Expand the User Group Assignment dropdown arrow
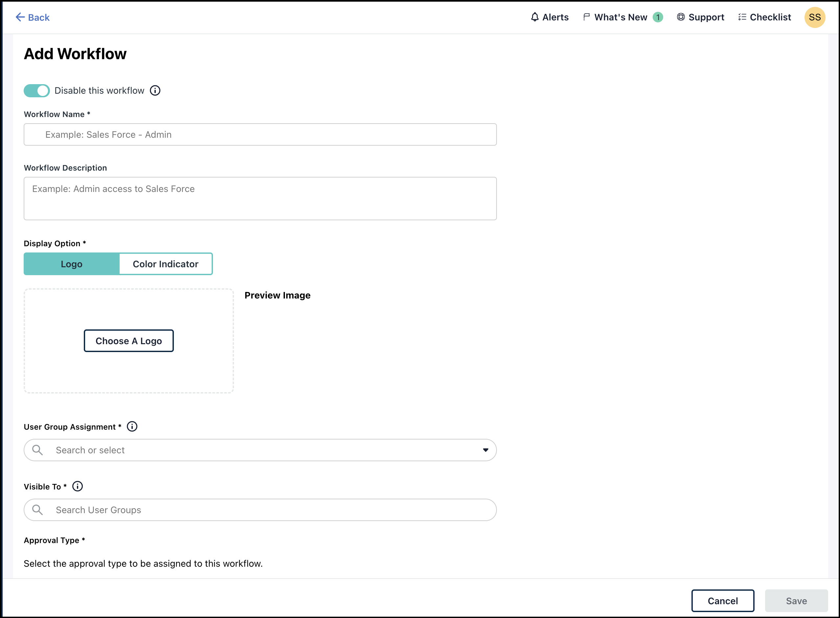The image size is (840, 618). [x=485, y=450]
